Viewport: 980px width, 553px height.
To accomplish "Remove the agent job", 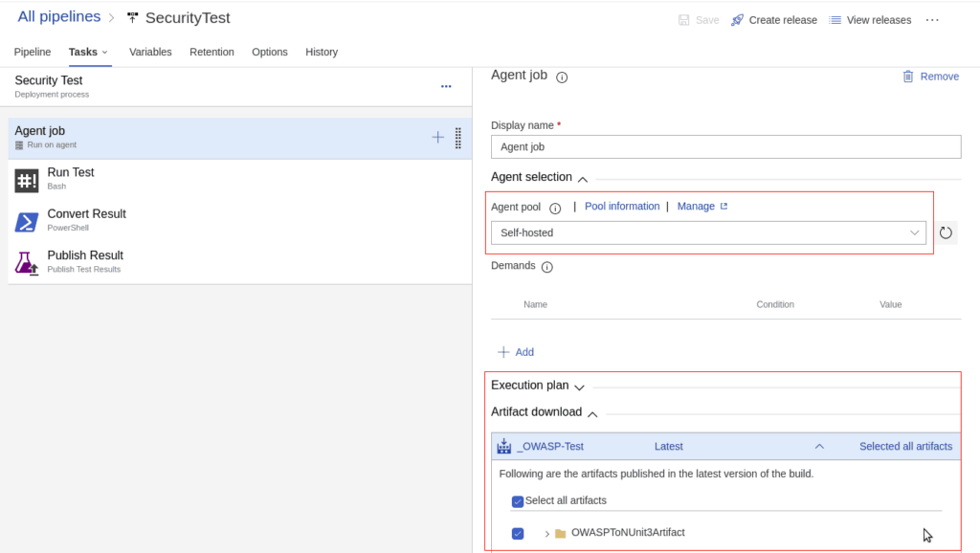I will pyautogui.click(x=931, y=77).
